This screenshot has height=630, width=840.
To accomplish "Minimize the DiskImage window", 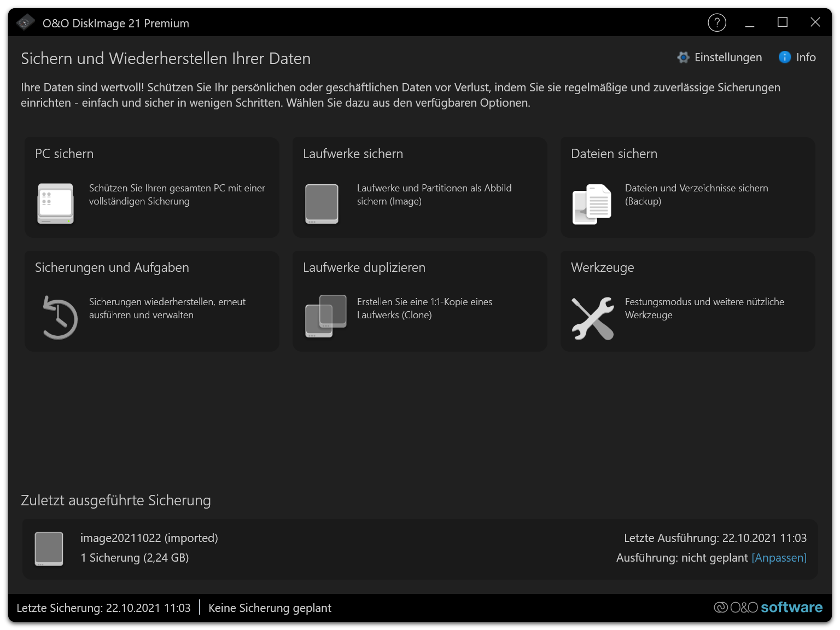I will 750,22.
